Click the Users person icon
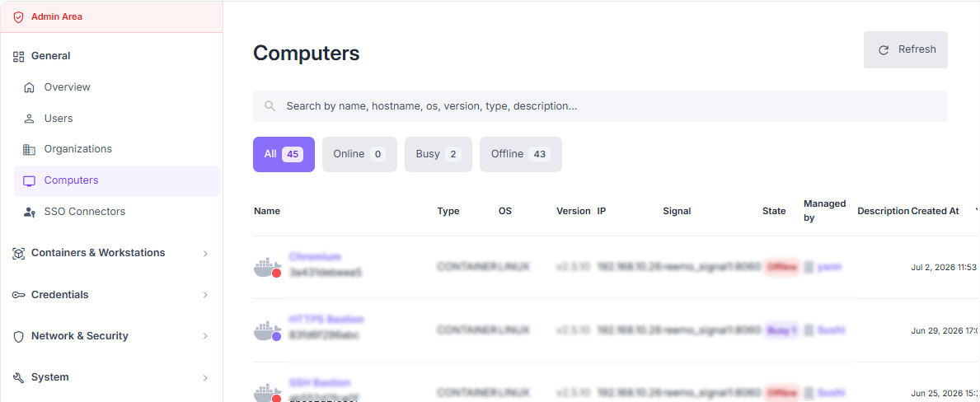Viewport: 980px width, 402px height. click(x=29, y=119)
